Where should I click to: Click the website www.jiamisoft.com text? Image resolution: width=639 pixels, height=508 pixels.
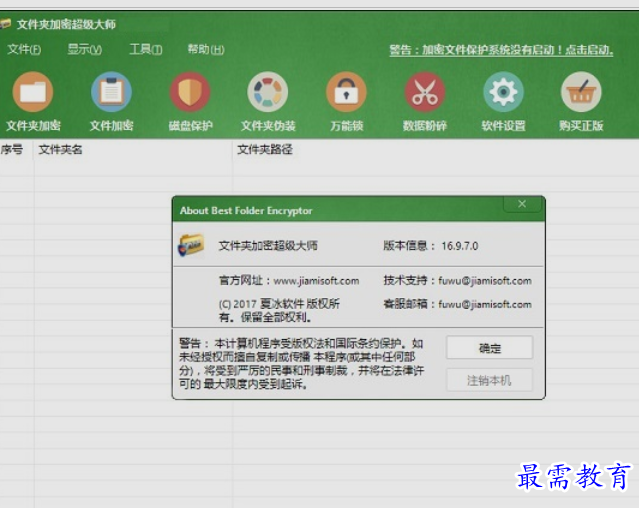pyautogui.click(x=316, y=281)
